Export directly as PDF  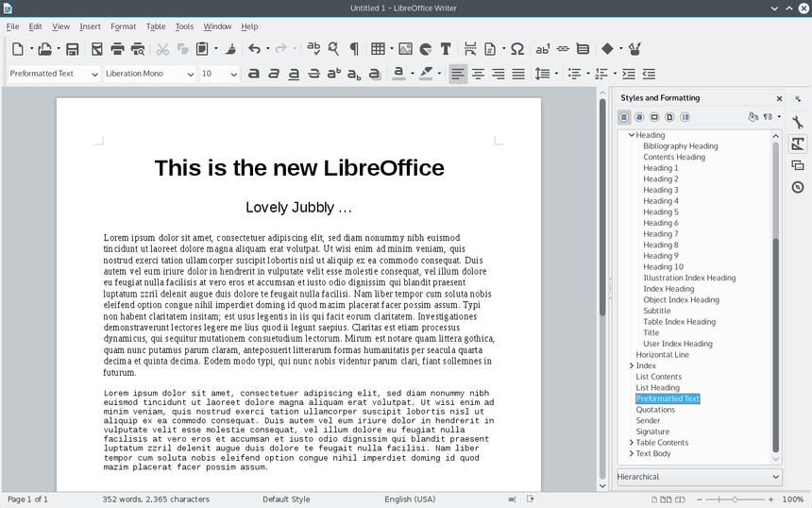(x=97, y=49)
